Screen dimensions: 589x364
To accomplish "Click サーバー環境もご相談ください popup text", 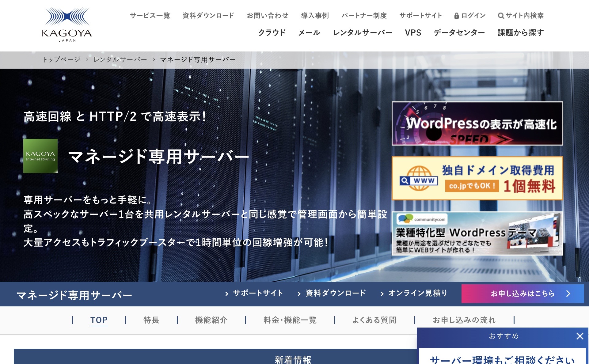I will click(x=502, y=360).
